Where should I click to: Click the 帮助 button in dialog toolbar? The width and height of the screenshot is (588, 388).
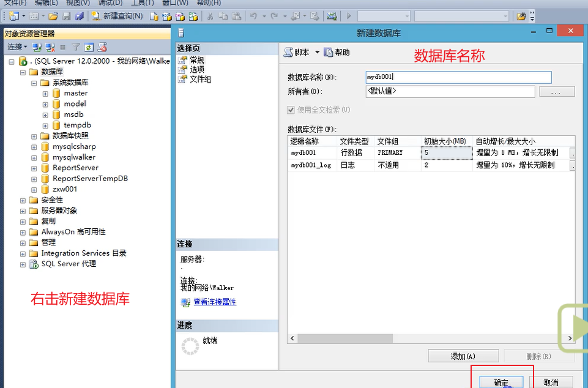337,52
